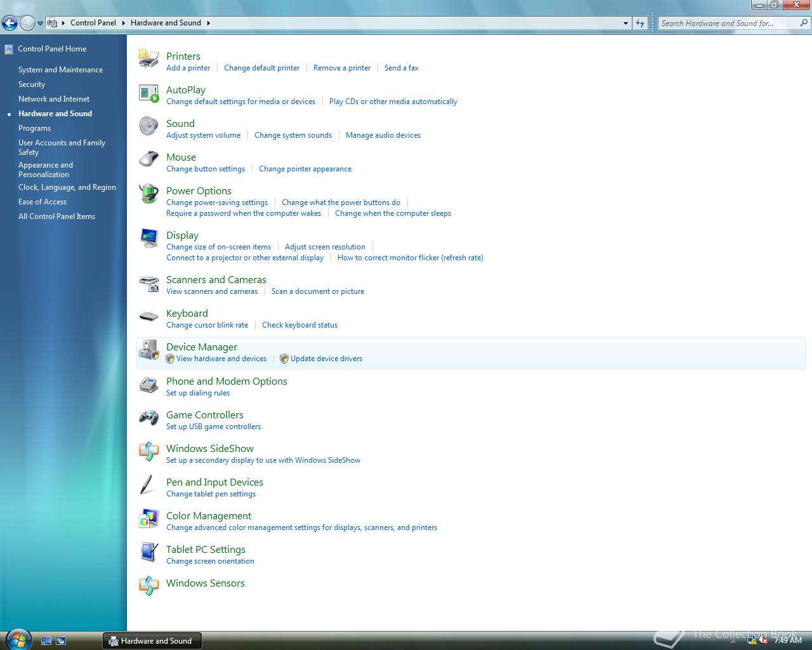The width and height of the screenshot is (812, 650).
Task: Open the Windows Sensors icon
Action: pyautogui.click(x=148, y=586)
